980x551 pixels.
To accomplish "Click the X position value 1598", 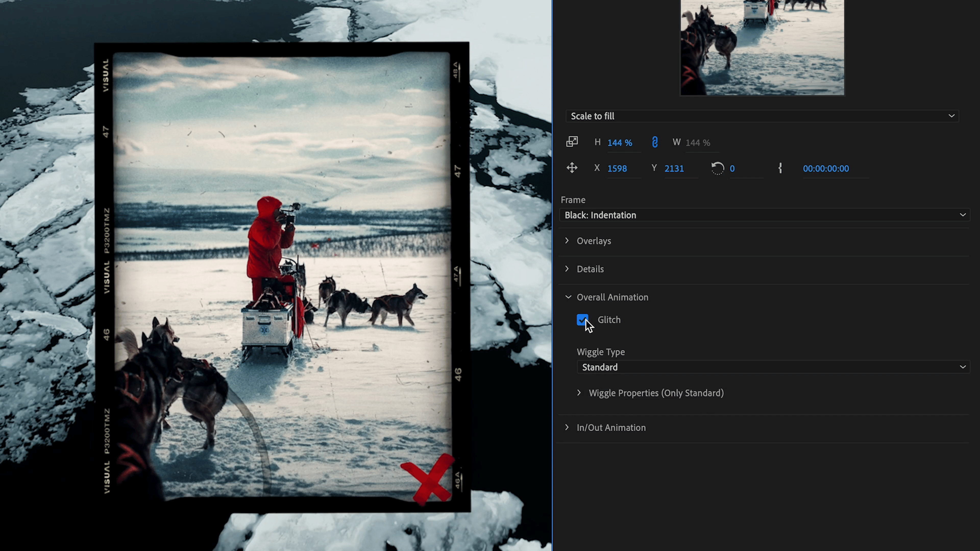I will click(617, 168).
